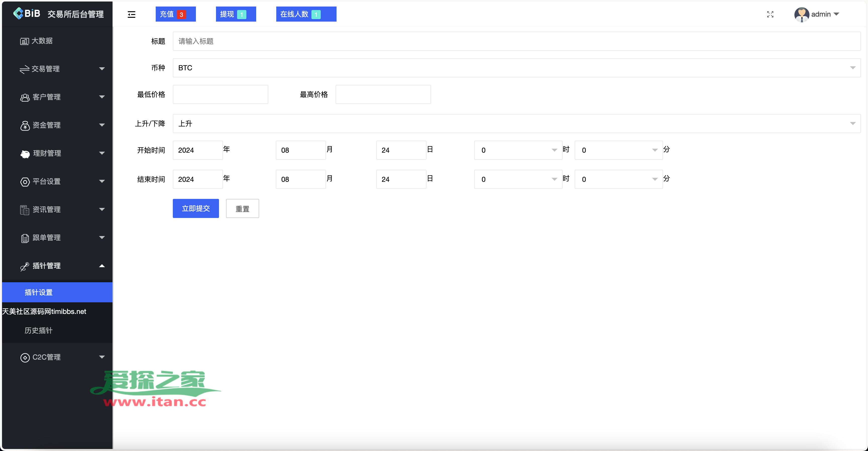868x451 pixels.
Task: Select the highlighted 插针设置 menu item
Action: (x=39, y=292)
